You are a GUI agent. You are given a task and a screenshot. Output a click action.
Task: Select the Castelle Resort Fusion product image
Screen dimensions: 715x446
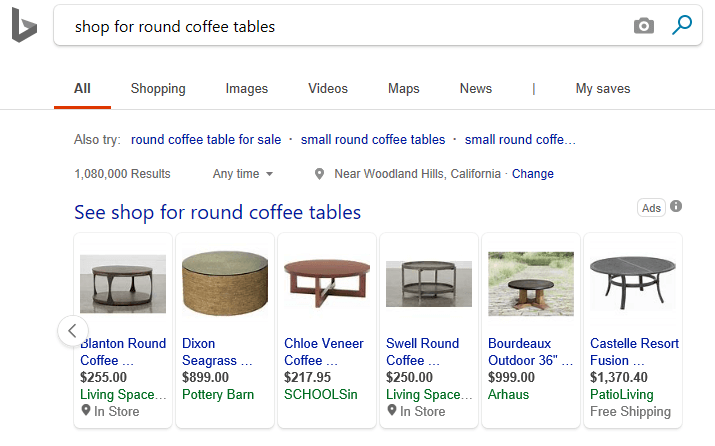(633, 283)
